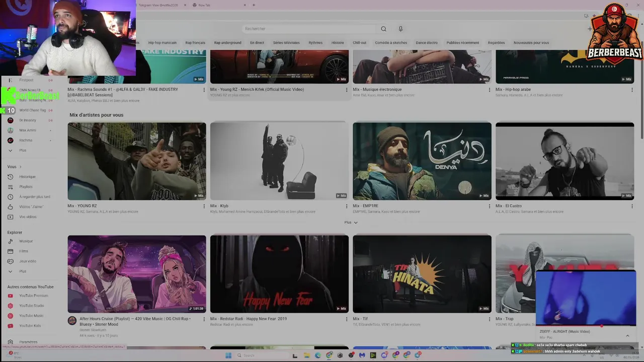
Task: Open File Explorer from the taskbar
Action: [306, 355]
